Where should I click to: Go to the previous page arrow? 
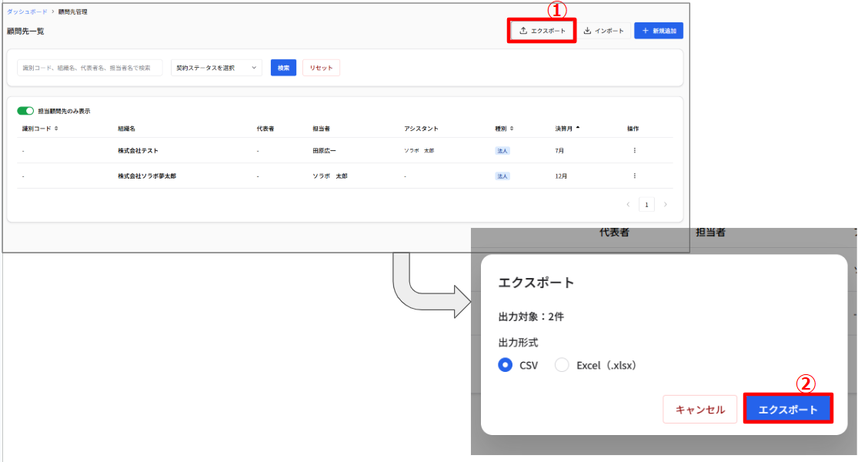(x=629, y=204)
